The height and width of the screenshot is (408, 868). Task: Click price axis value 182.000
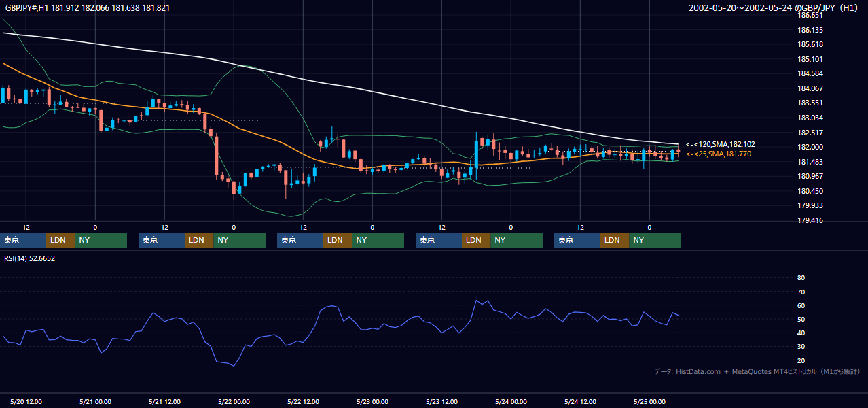click(810, 147)
